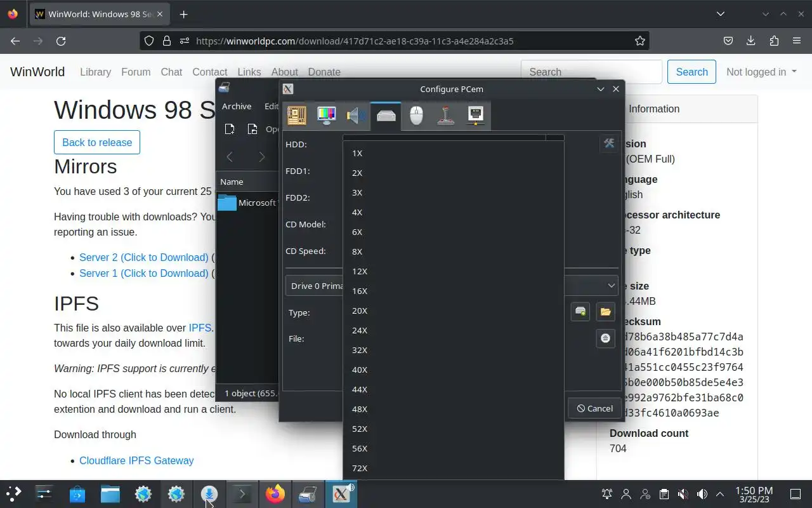812x508 pixels.
Task: Click the IPFS link in the paragraph
Action: (x=200, y=328)
